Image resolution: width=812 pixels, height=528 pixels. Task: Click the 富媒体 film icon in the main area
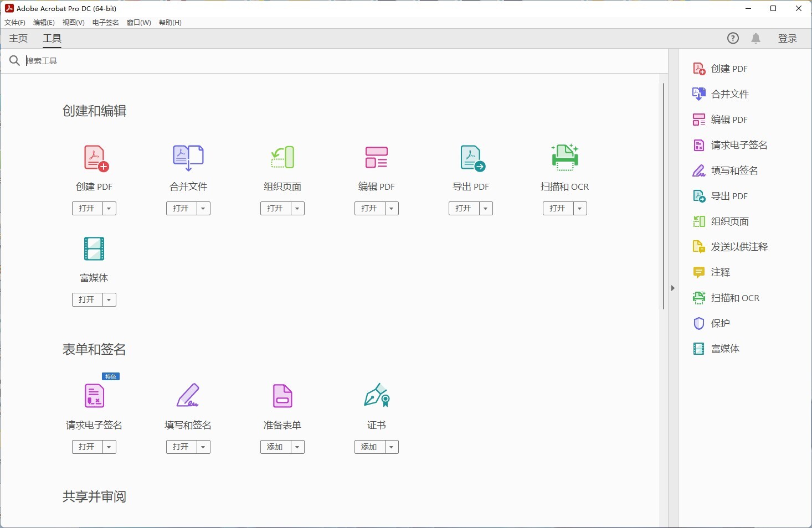94,249
